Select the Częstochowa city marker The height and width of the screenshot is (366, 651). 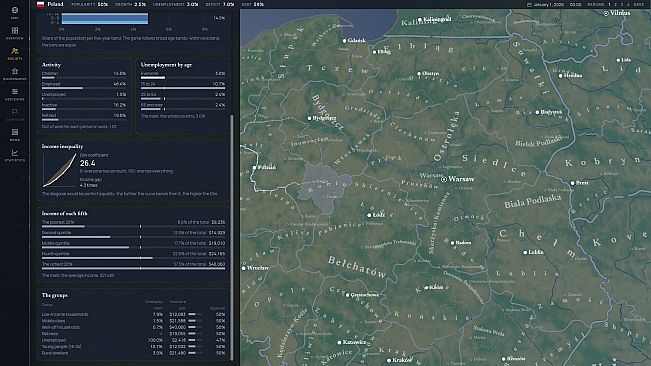347,295
